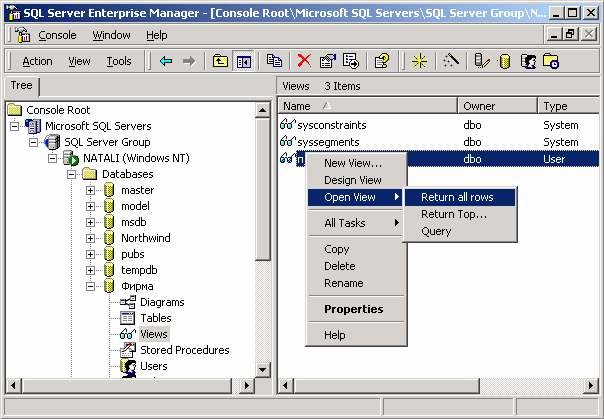The height and width of the screenshot is (419, 604).
Task: Choose Design View from context menu
Action: point(356,180)
